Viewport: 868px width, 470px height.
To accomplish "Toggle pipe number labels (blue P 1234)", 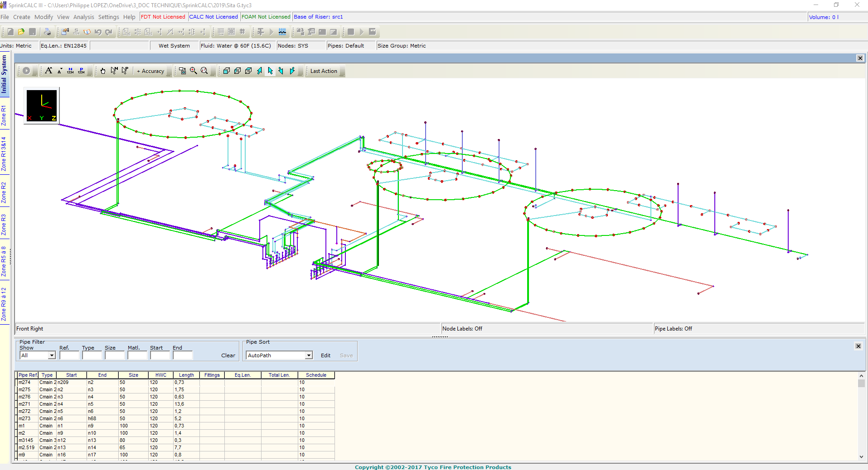I will [81, 71].
